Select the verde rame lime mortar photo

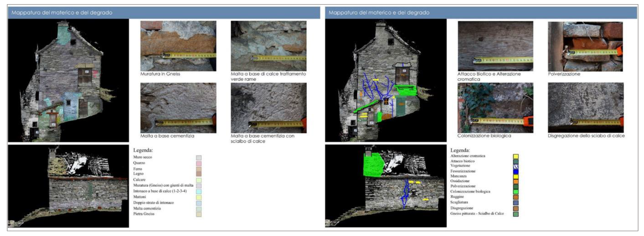[x=268, y=46]
